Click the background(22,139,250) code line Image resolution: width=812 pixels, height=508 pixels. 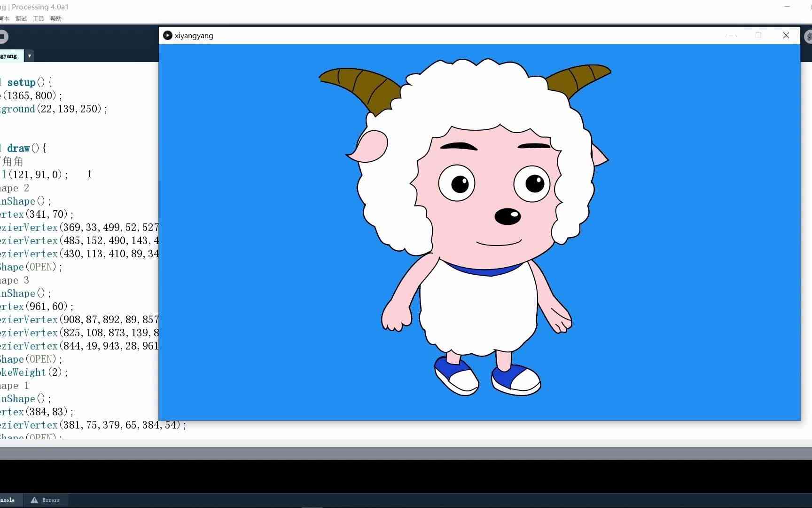click(54, 109)
